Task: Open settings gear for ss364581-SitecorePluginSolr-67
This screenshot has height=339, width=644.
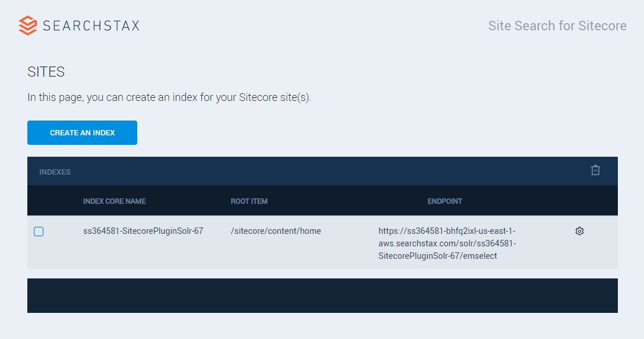Action: pyautogui.click(x=579, y=231)
